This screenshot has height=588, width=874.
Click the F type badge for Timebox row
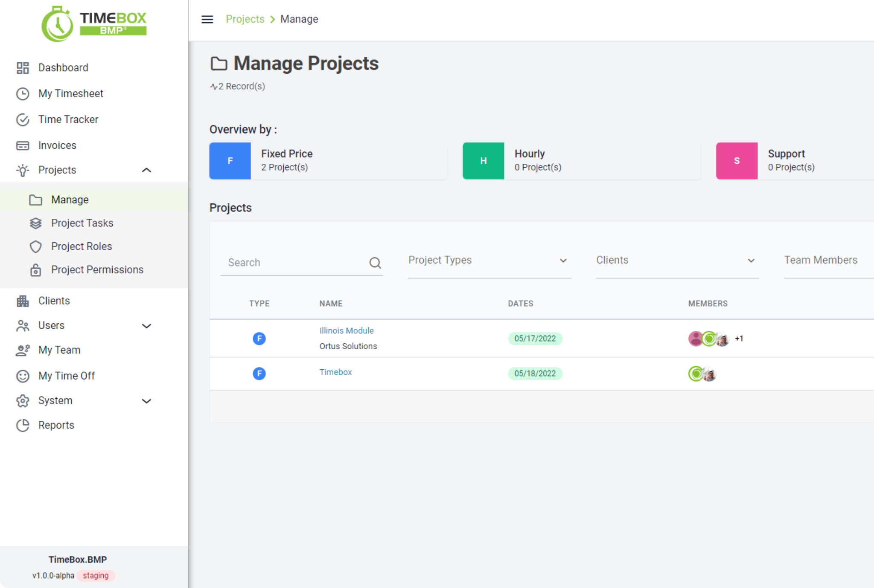pyautogui.click(x=259, y=374)
